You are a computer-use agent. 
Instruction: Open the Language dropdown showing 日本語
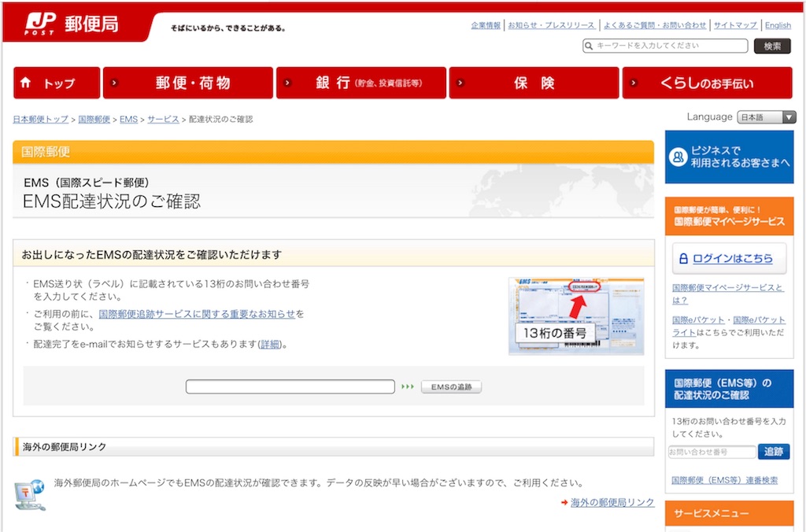pyautogui.click(x=767, y=117)
